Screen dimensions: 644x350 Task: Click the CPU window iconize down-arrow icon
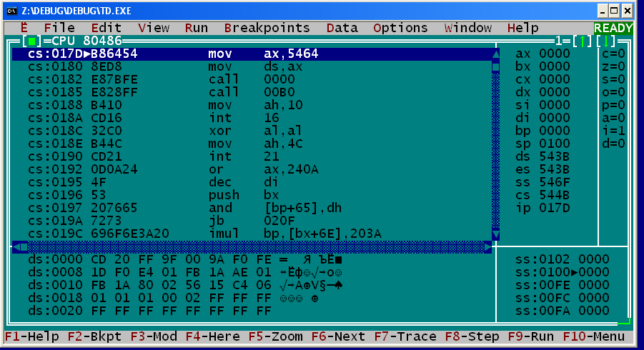pos(606,41)
